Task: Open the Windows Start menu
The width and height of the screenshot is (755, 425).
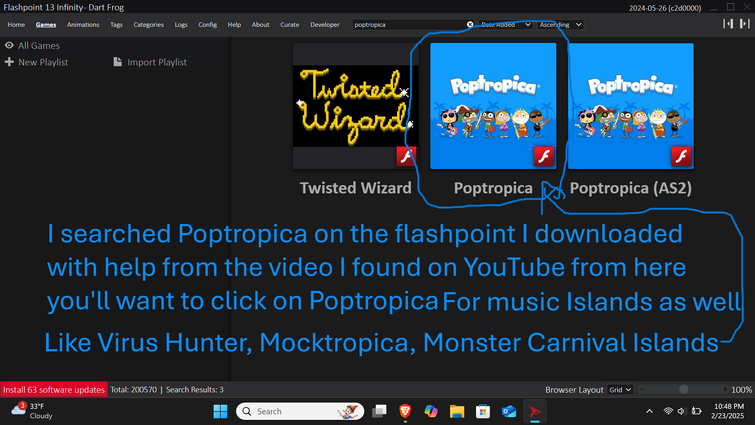Action: click(x=221, y=412)
